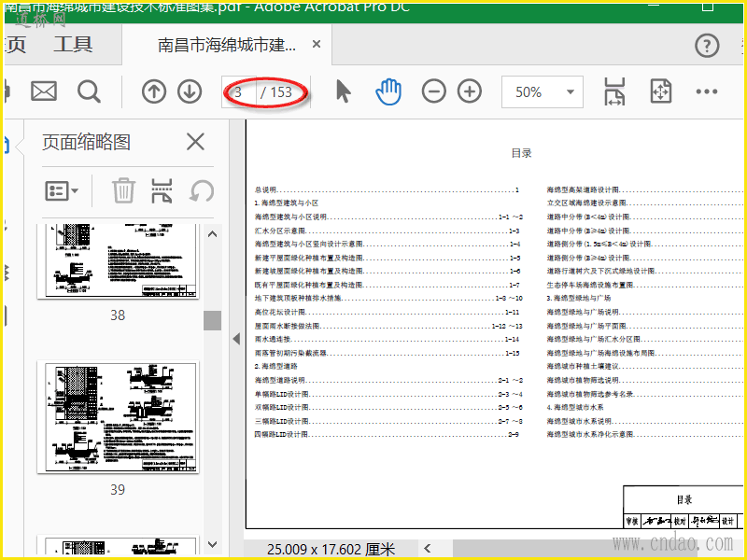Open thumbnail panel options menu
The width and height of the screenshot is (747, 560).
(x=62, y=191)
